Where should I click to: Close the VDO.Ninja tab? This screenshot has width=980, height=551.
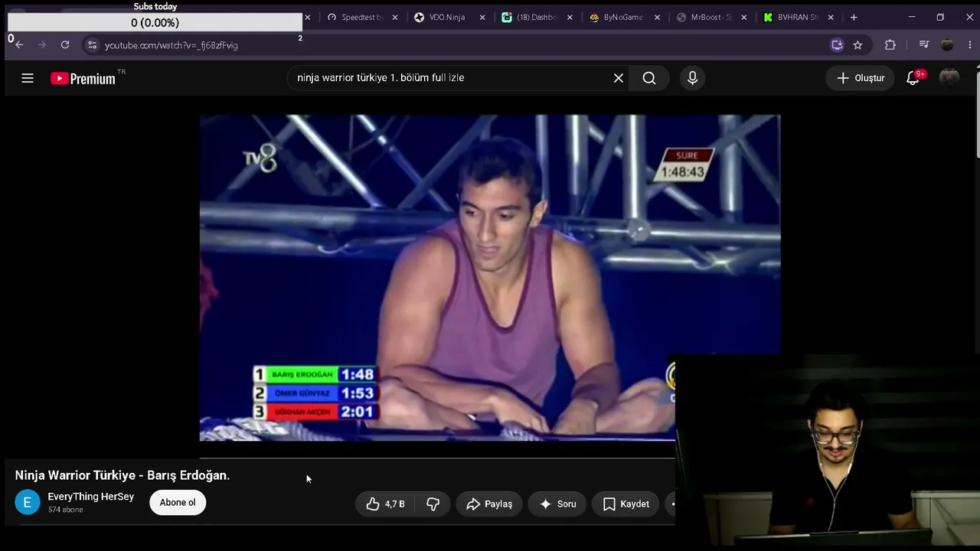pyautogui.click(x=482, y=18)
